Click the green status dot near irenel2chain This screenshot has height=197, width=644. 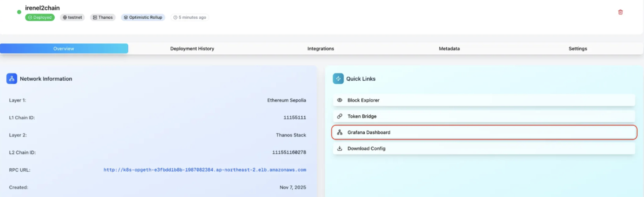point(19,12)
